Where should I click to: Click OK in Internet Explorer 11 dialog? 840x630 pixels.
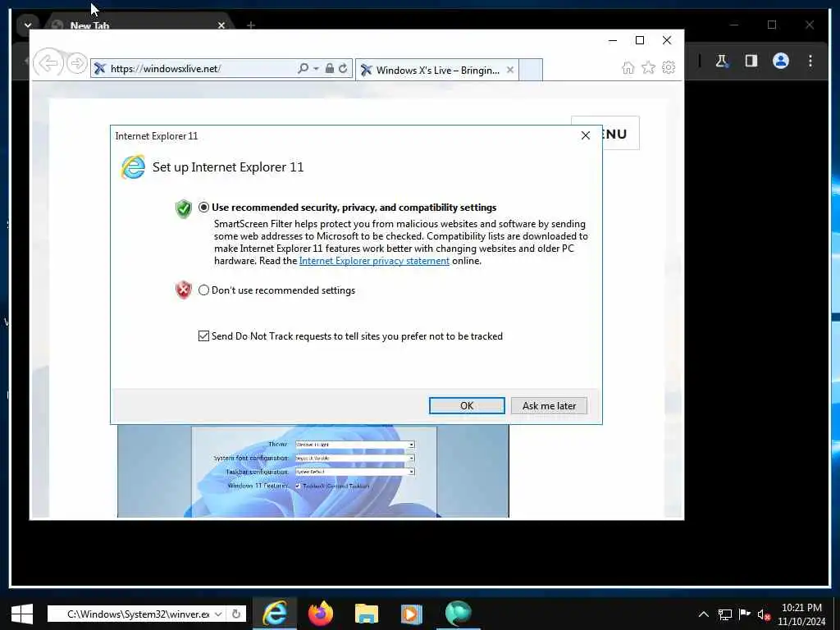tap(467, 405)
